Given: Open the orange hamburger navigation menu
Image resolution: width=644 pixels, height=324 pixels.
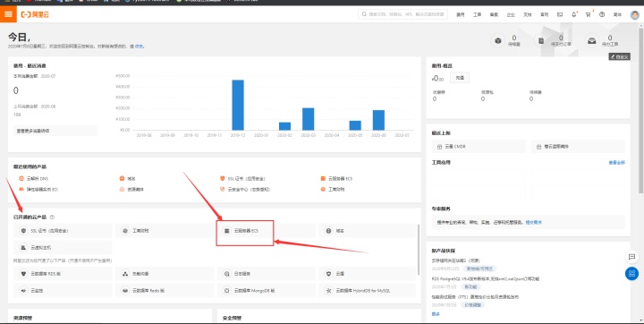Looking at the screenshot, I should [8, 14].
